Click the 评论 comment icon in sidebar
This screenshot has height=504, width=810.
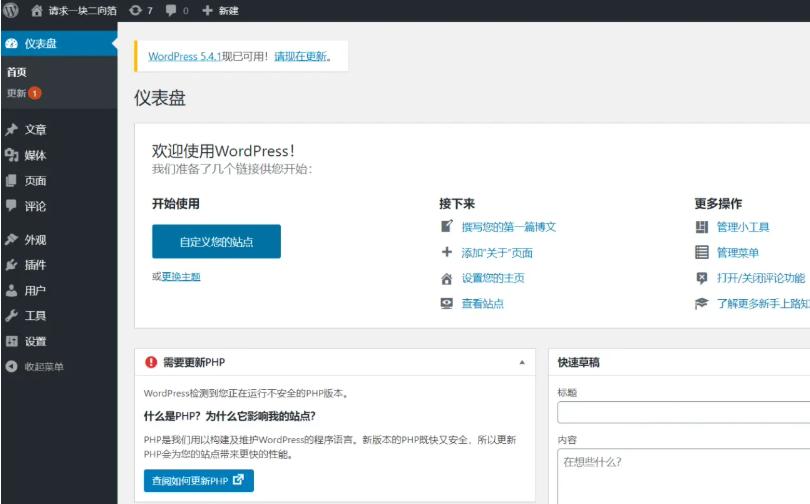pyautogui.click(x=11, y=206)
